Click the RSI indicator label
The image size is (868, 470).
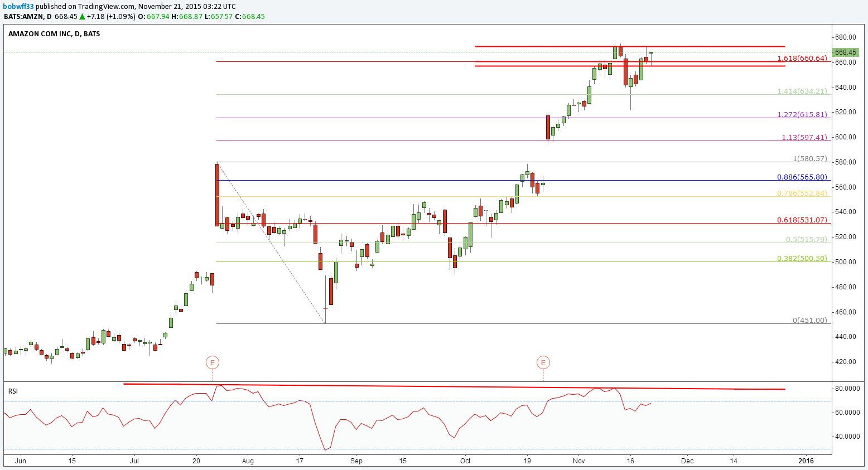pyautogui.click(x=13, y=391)
